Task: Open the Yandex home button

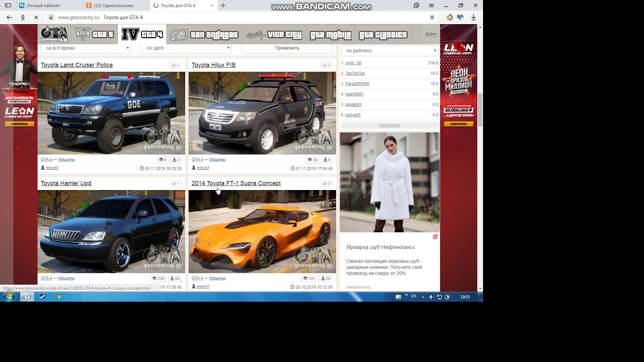Action: click(x=23, y=17)
